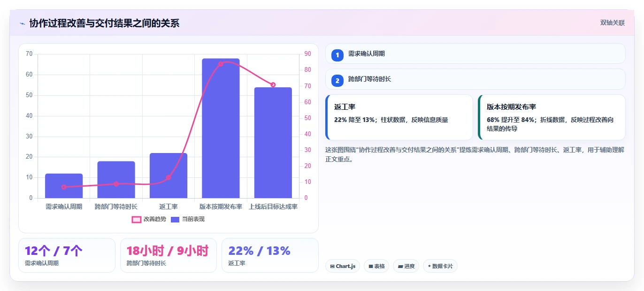Screen dimensions: 644x291
Task: Click the 68% 提升至 84% description text
Action: [x=550, y=124]
